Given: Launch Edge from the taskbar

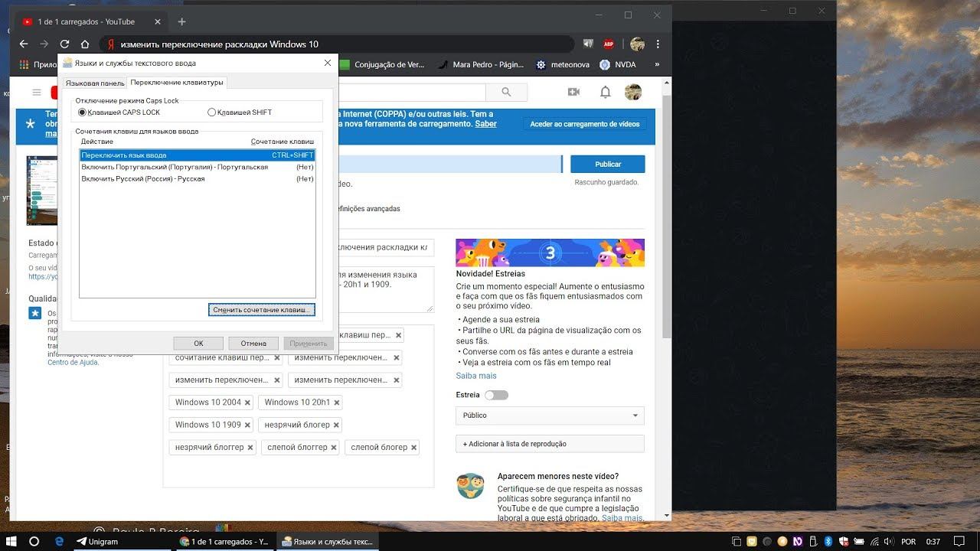Looking at the screenshot, I should tap(59, 541).
